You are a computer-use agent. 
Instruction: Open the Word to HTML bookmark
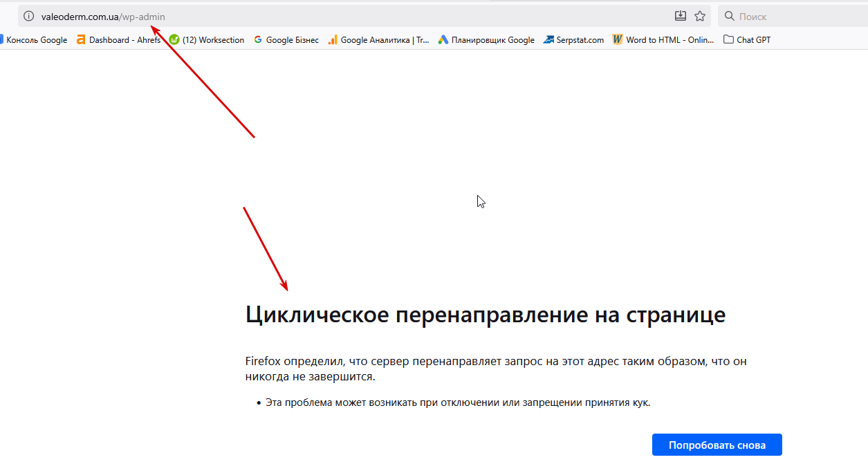point(663,40)
